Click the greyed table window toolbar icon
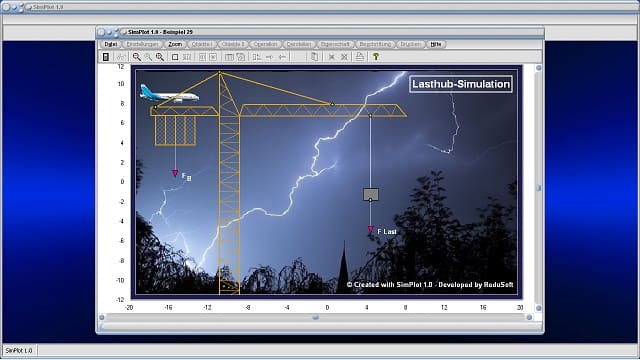The height and width of the screenshot is (360, 640). point(229,57)
